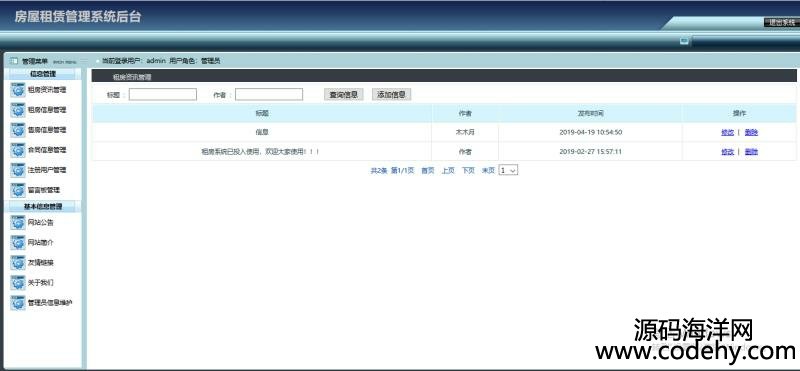This screenshot has width=800, height=371.
Task: Click the gear icon beside 留言板管理
Action: tap(18, 190)
